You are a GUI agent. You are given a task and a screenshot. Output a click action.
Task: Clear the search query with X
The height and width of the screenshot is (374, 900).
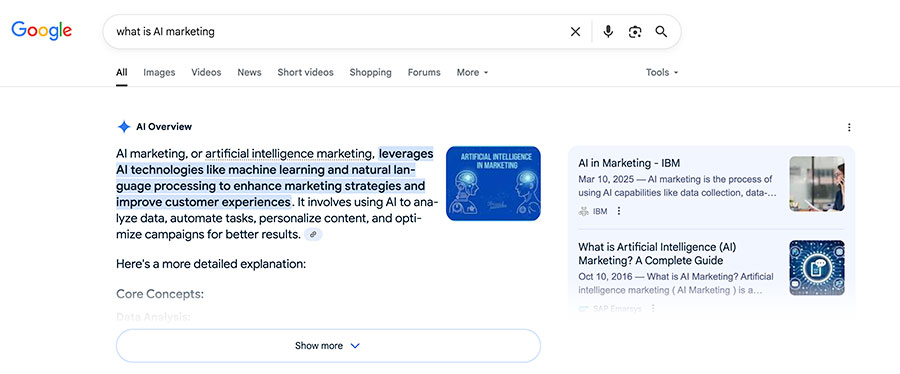[x=575, y=32]
